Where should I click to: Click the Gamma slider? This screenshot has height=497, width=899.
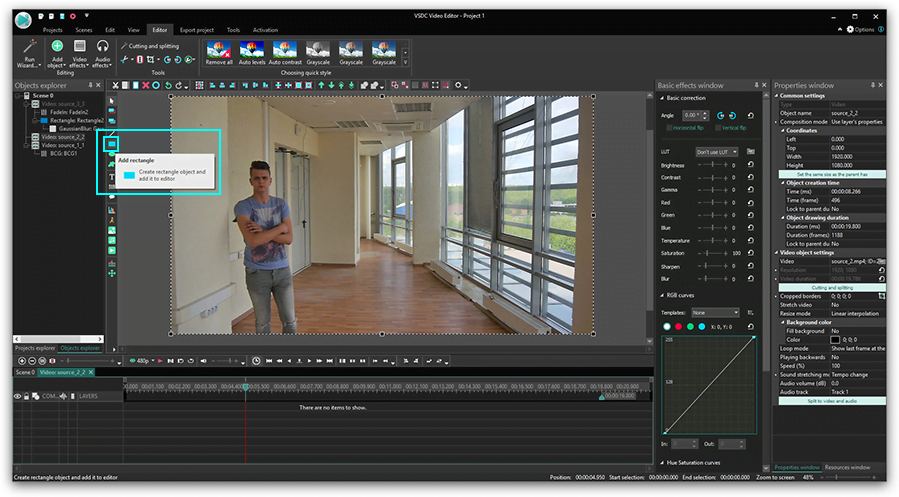coord(713,190)
